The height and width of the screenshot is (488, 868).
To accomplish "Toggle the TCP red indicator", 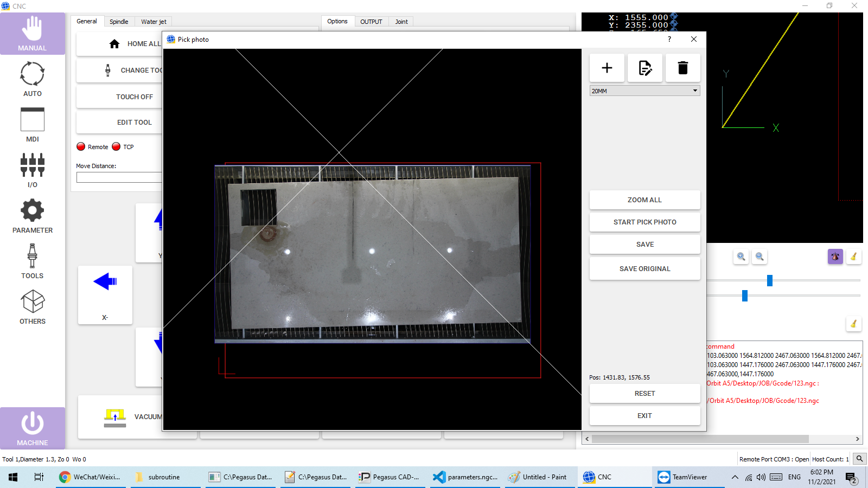I will coord(116,146).
